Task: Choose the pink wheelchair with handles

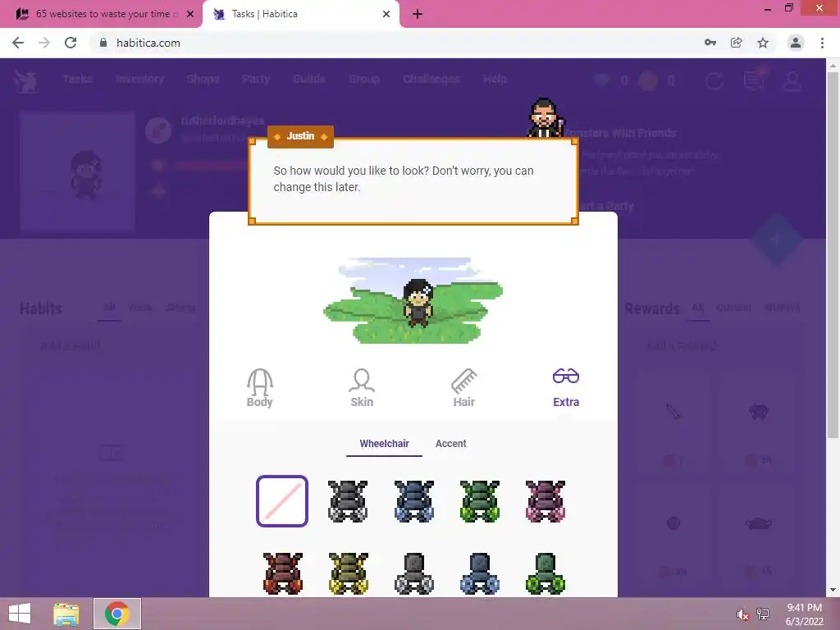Action: [x=546, y=501]
